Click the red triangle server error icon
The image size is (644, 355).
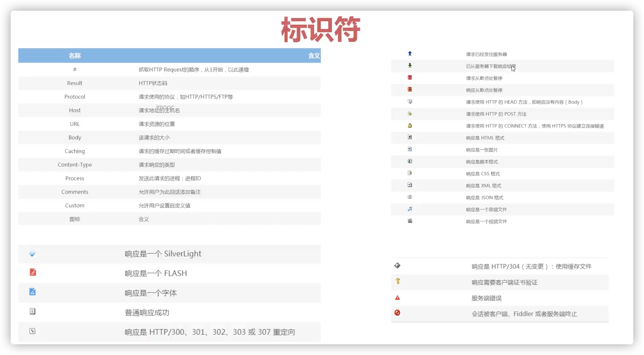coord(397,298)
